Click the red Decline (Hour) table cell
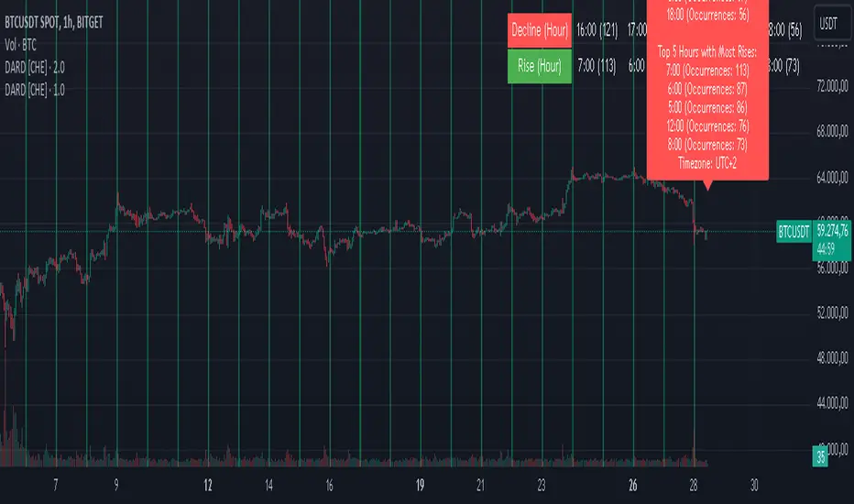The width and height of the screenshot is (854, 504). 540,30
